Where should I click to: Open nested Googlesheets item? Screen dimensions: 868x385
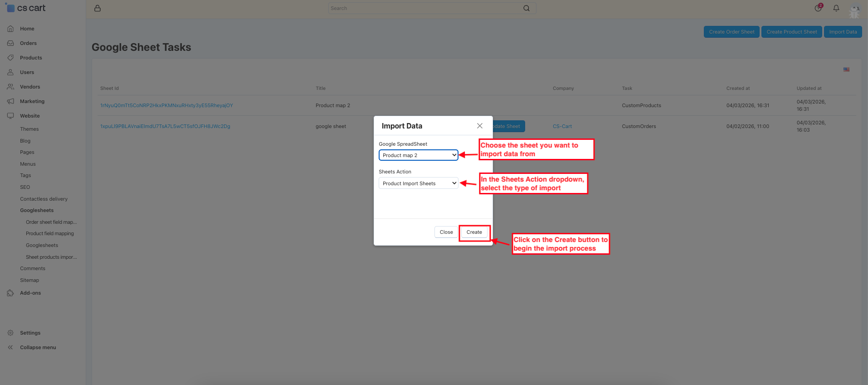tap(42, 245)
